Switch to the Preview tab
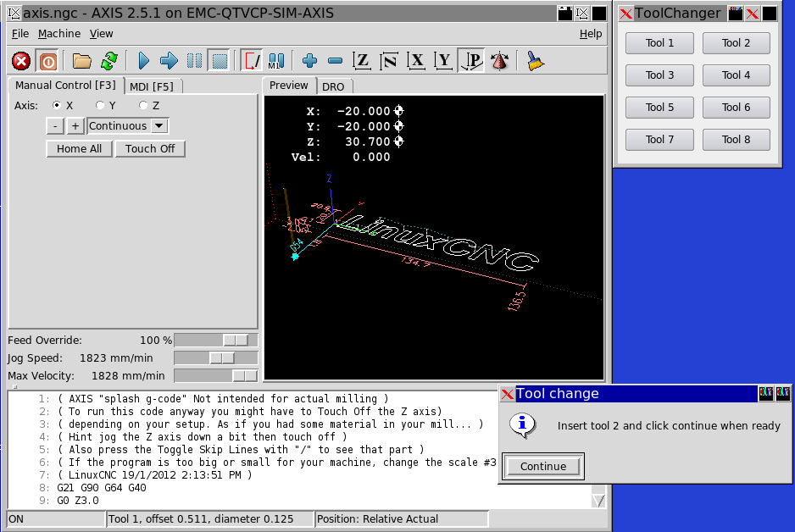 [288, 85]
